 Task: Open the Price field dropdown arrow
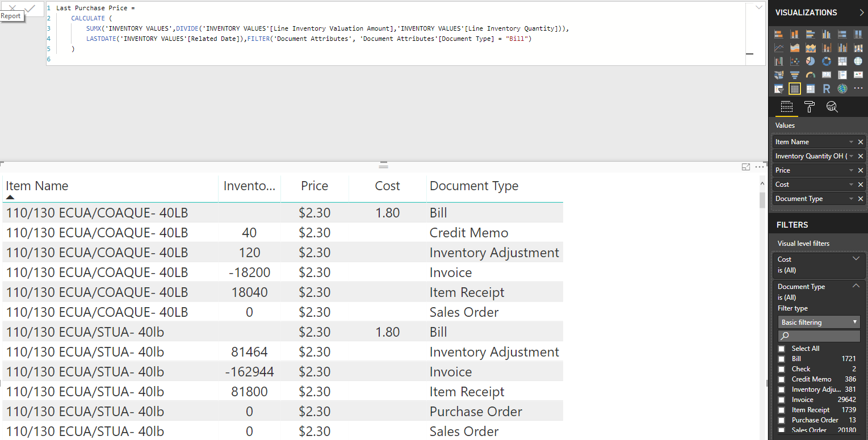[851, 170]
